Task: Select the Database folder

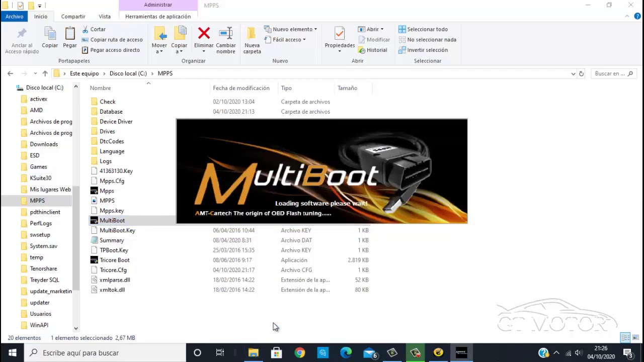Action: 111,112
